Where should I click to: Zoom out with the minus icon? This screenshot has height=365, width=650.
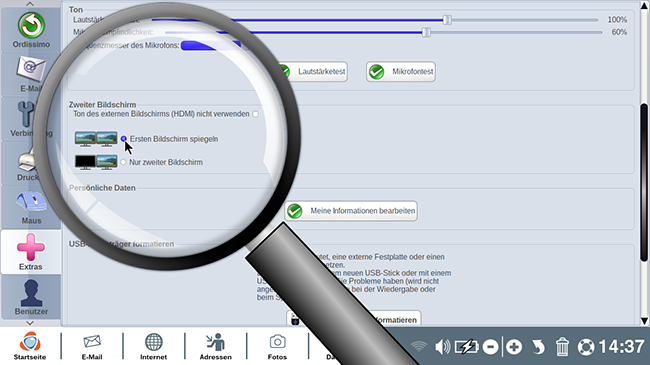(x=490, y=347)
